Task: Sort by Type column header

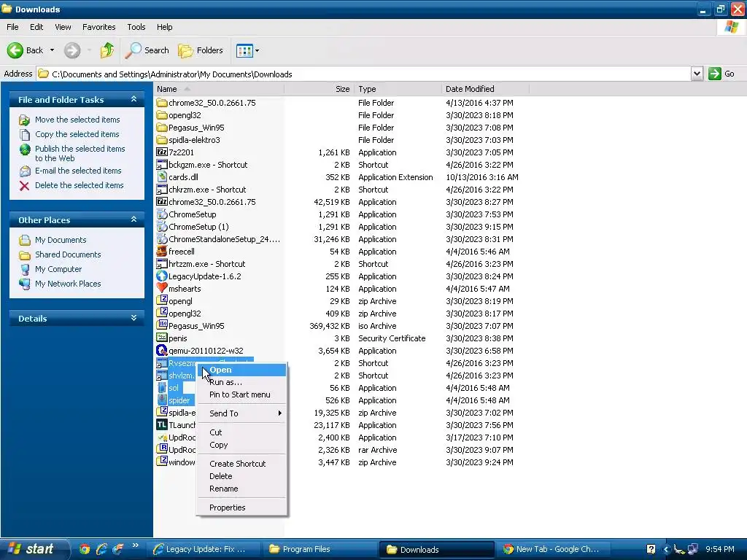Action: click(x=398, y=89)
